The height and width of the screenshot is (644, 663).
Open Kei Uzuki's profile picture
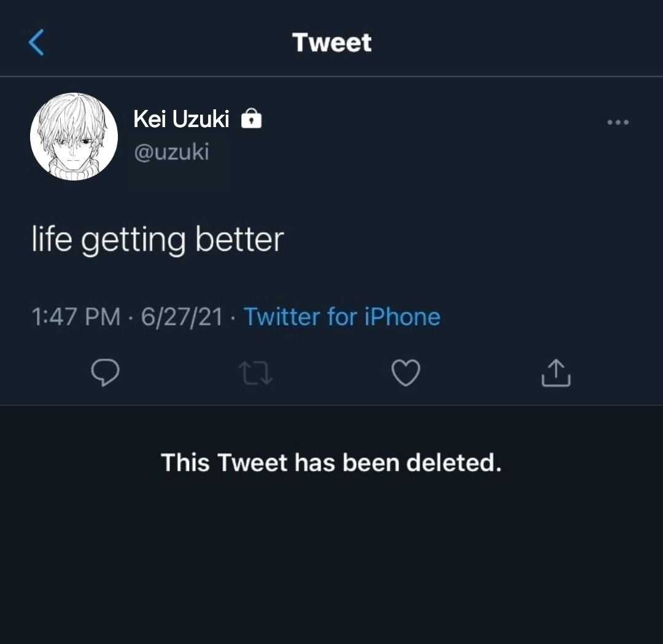[x=74, y=137]
